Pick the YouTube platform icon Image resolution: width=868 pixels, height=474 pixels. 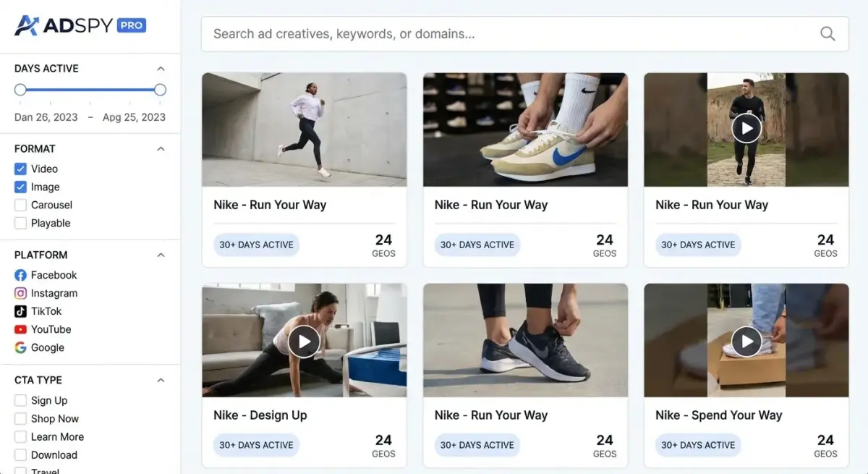(20, 329)
